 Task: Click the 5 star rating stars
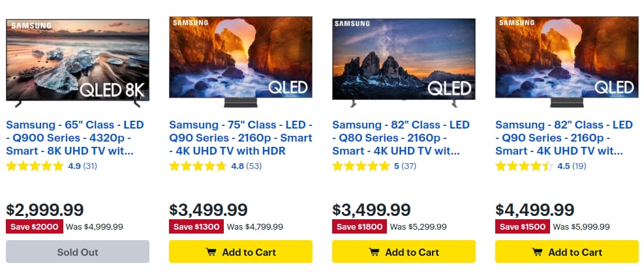coord(361,166)
